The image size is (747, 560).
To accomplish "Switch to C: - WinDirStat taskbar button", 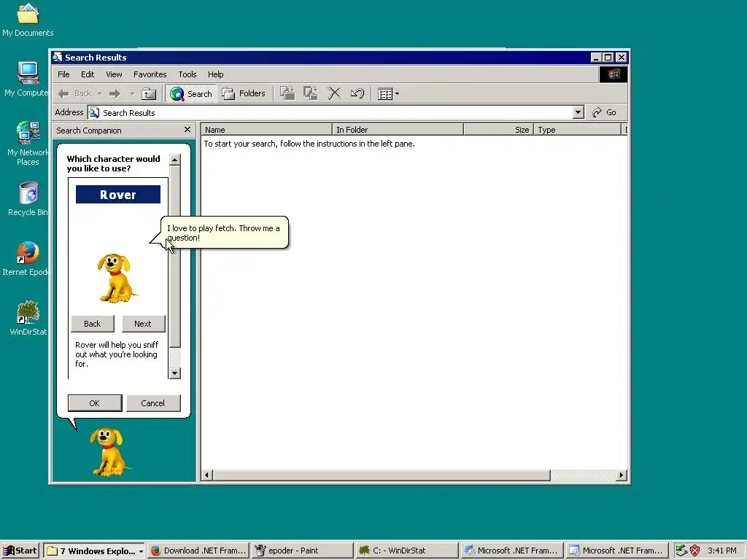I will point(407,551).
